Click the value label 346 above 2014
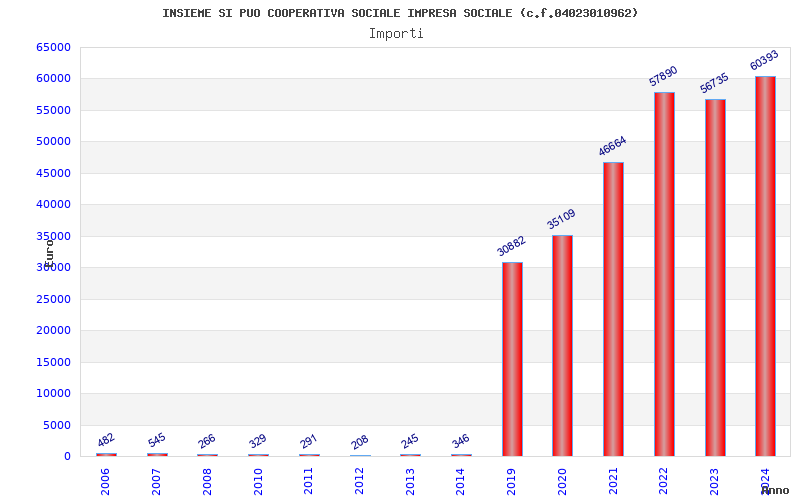 coord(461,441)
